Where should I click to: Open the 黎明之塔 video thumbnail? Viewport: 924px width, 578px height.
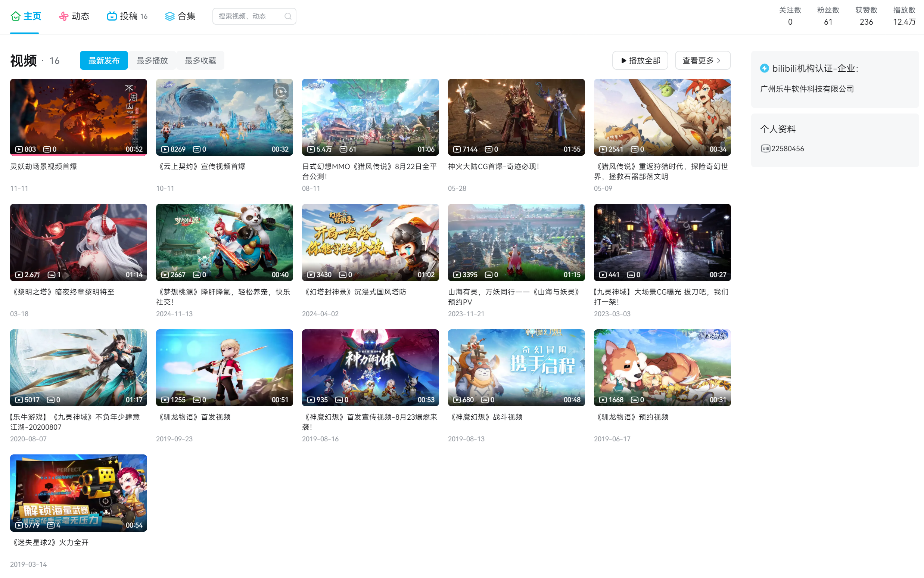click(x=78, y=242)
